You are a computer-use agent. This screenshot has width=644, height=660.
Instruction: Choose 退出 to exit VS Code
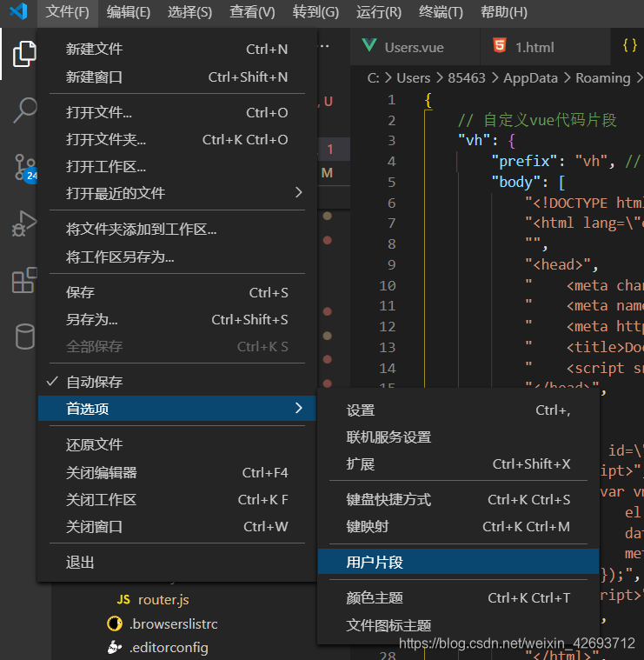click(177, 563)
